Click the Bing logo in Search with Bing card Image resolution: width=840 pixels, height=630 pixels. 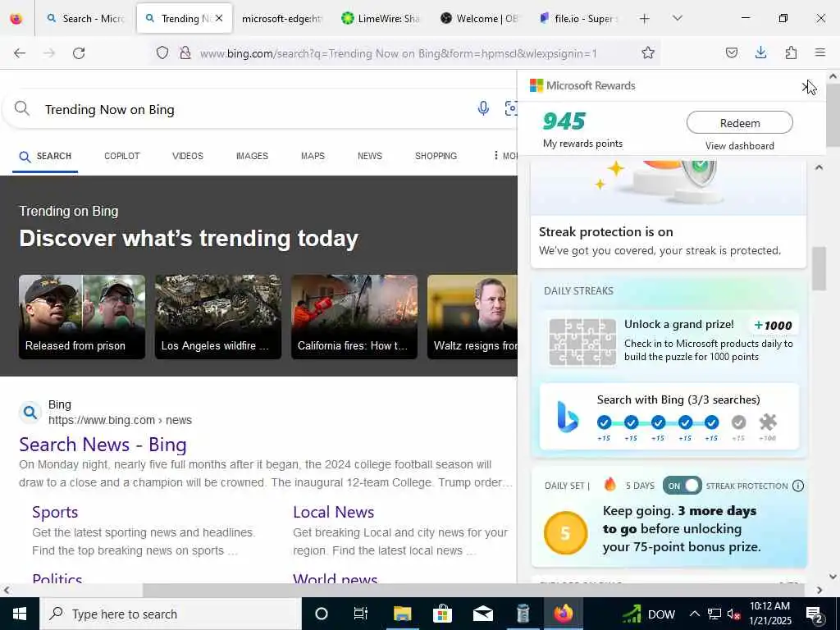point(568,417)
